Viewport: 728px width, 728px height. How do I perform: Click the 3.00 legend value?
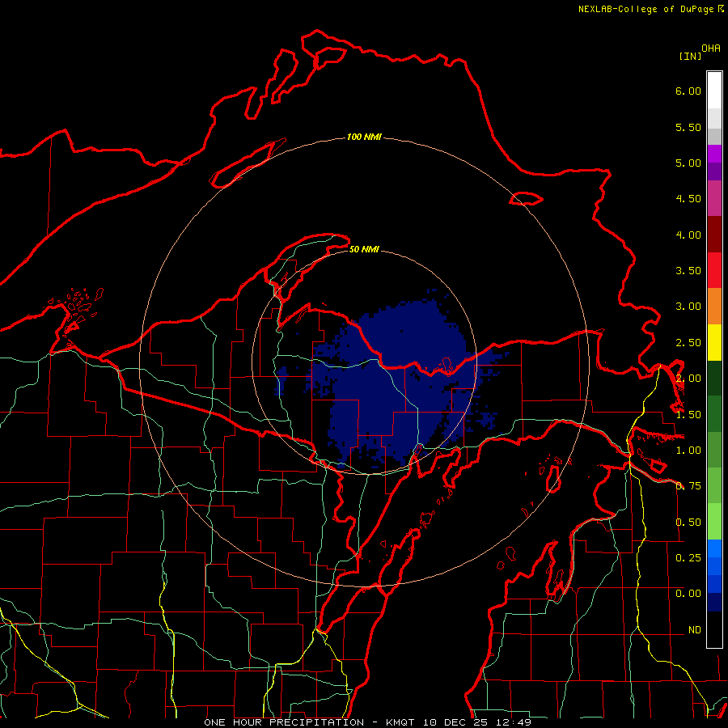click(688, 307)
